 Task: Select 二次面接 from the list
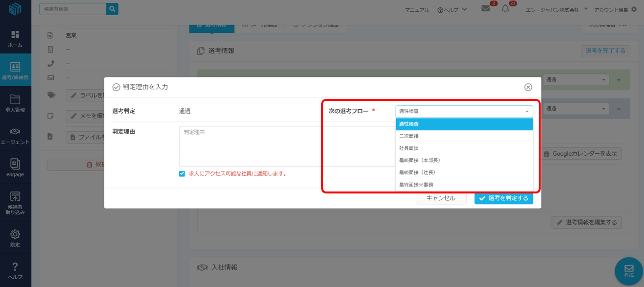click(409, 136)
